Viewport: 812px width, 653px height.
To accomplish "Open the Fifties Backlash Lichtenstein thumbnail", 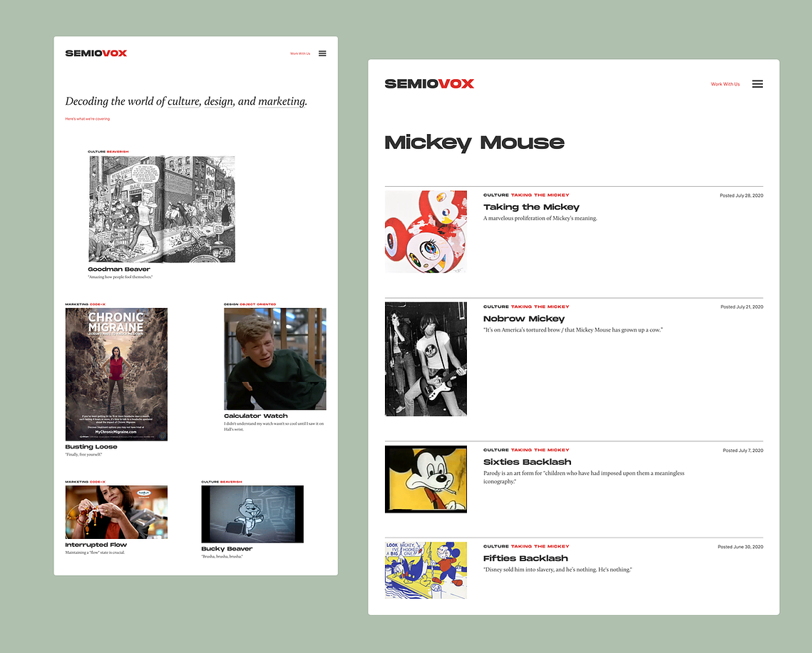I will 426,570.
